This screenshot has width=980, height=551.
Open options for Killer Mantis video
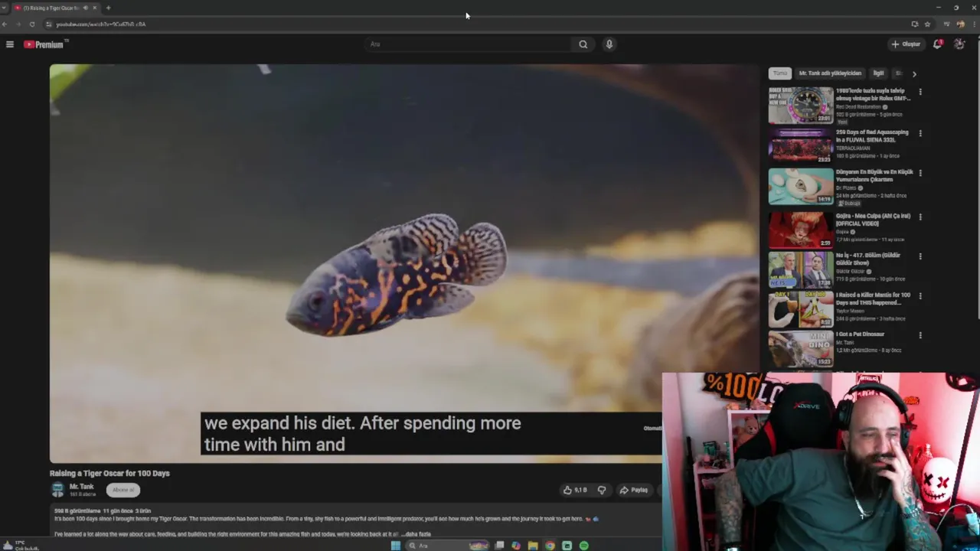920,296
